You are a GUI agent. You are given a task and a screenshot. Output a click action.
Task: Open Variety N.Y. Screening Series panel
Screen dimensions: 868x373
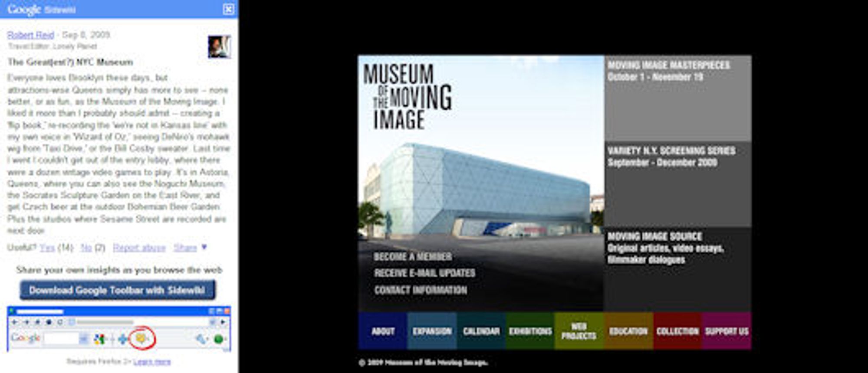pos(677,184)
